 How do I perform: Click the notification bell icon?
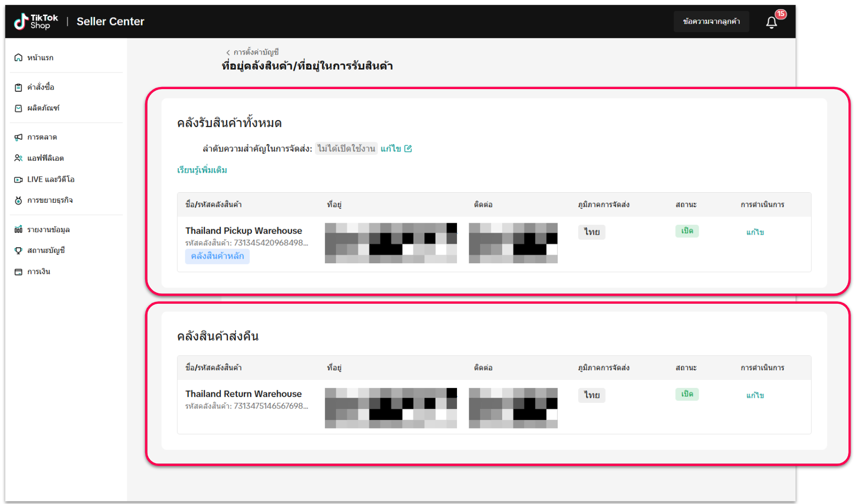pyautogui.click(x=771, y=22)
